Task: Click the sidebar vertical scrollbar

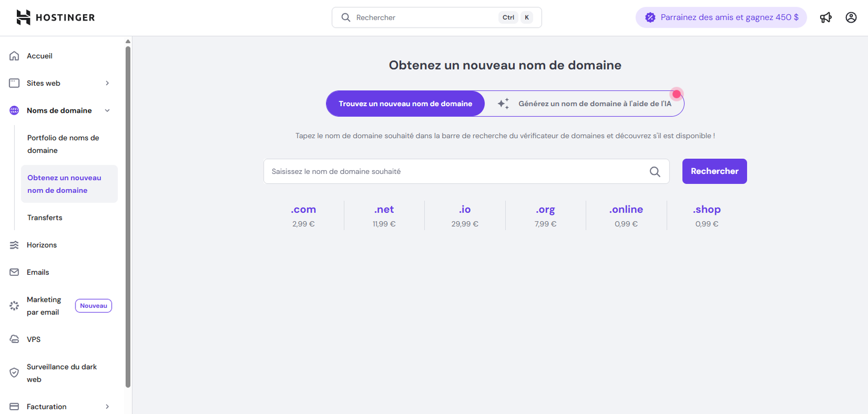Action: point(128,217)
